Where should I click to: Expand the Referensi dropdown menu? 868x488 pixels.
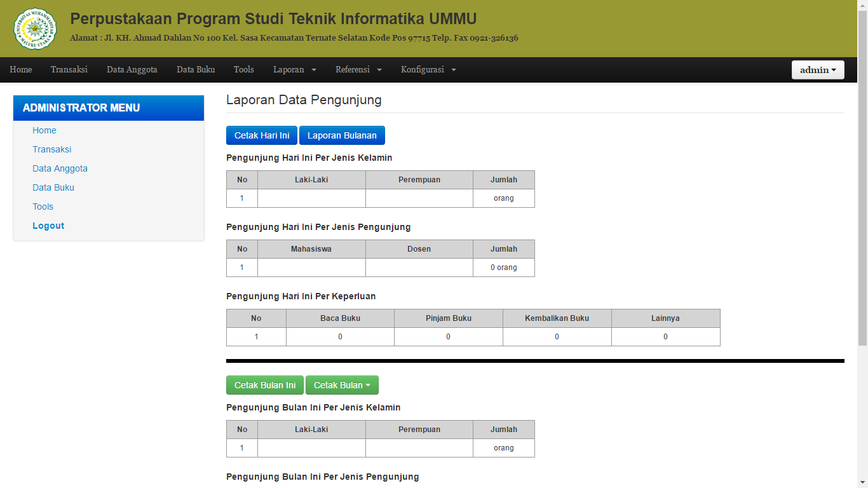click(x=359, y=69)
